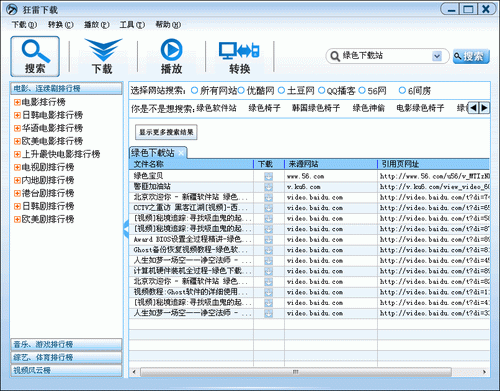500x391 pixels.
Task: Open the 搜索 search toolbar icon
Action: (35, 56)
